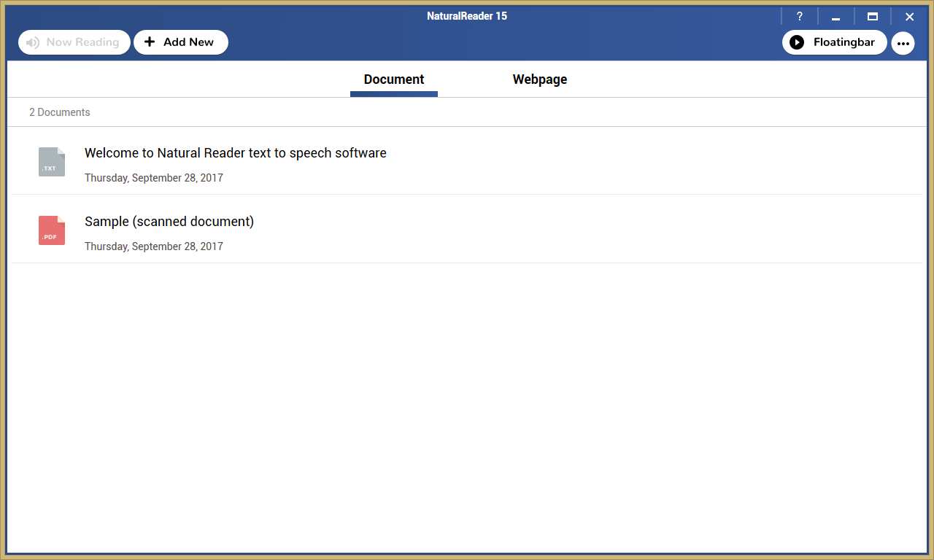Viewport: 934px width, 560px height.
Task: Click the 2 Documents count label
Action: (60, 112)
